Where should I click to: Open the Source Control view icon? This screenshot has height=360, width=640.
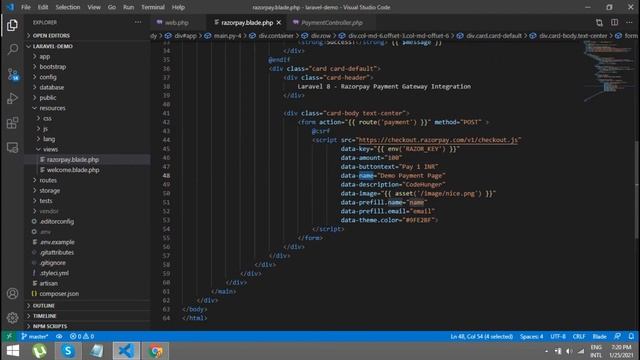point(12,74)
